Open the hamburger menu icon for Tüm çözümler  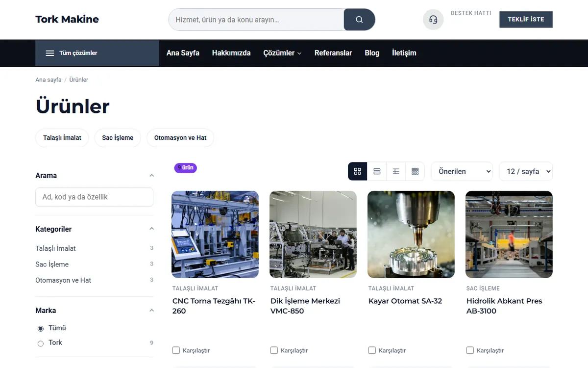tap(50, 53)
